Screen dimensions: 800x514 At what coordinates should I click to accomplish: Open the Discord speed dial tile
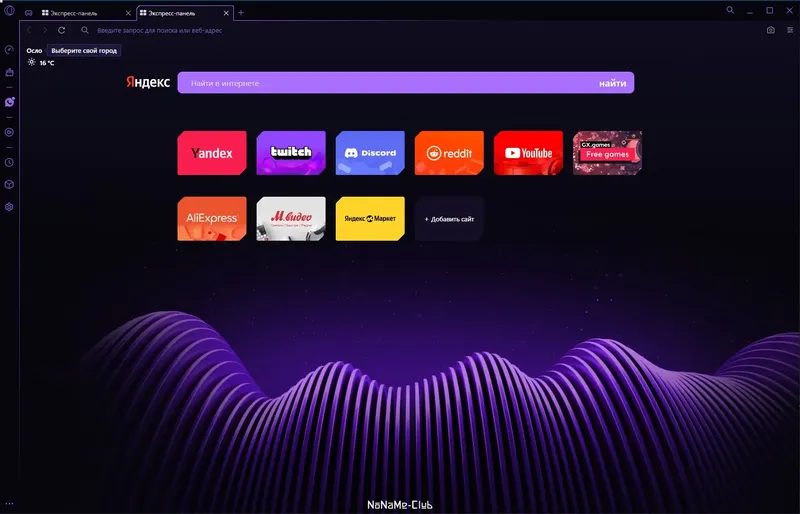coord(370,153)
